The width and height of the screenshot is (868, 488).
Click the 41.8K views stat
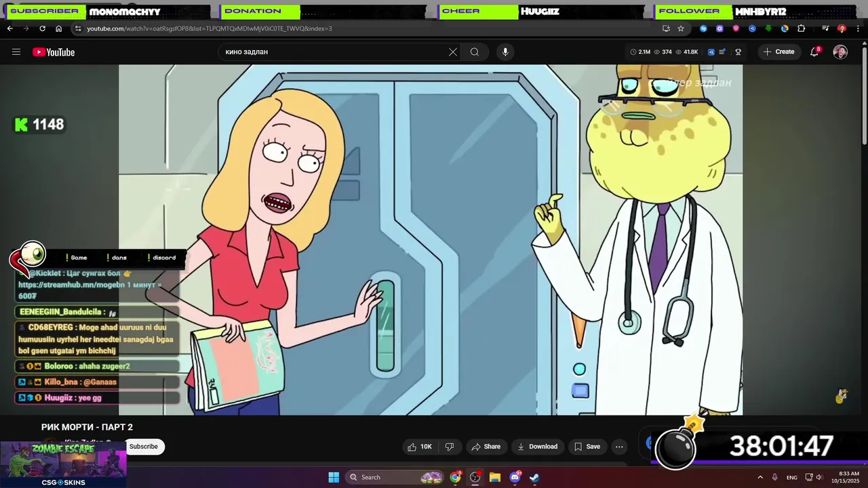pyautogui.click(x=686, y=52)
